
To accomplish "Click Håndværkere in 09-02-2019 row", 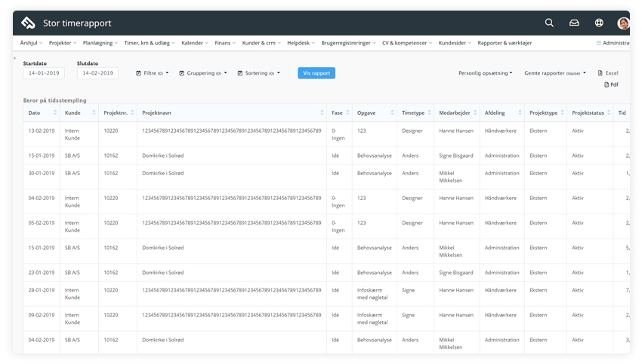I will 500,315.
